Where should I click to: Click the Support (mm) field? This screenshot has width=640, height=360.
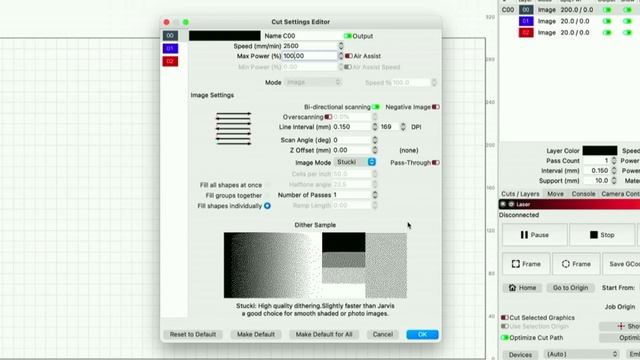597,180
